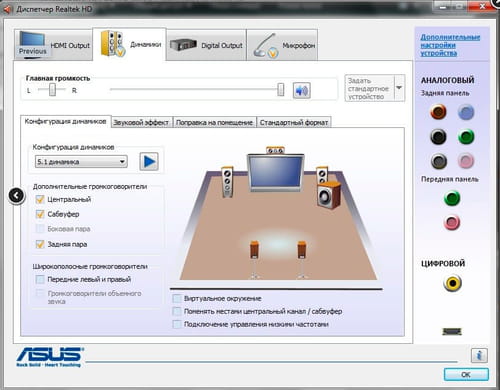This screenshot has height=390, width=500.
Task: Click the round back arrow on left edge
Action: click(x=17, y=196)
